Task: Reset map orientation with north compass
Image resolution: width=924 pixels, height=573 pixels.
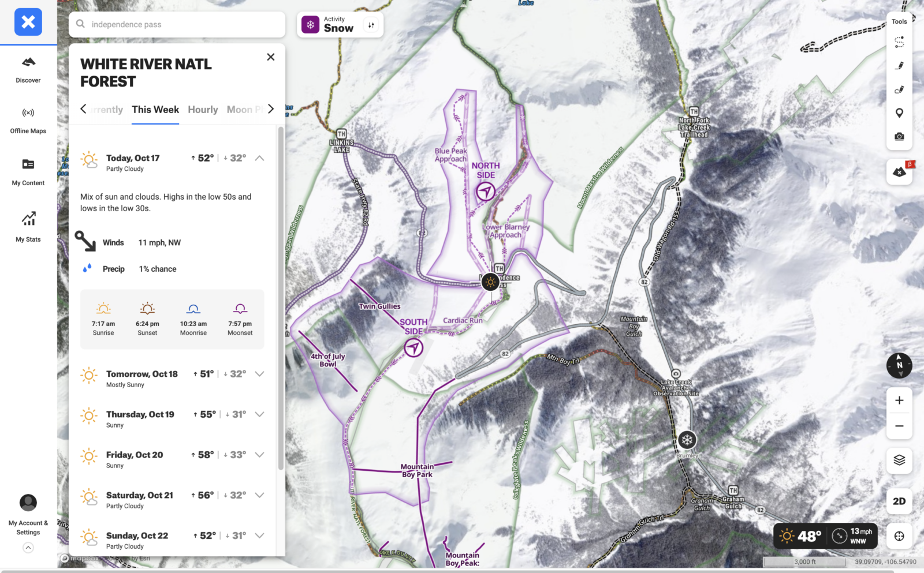Action: point(899,365)
